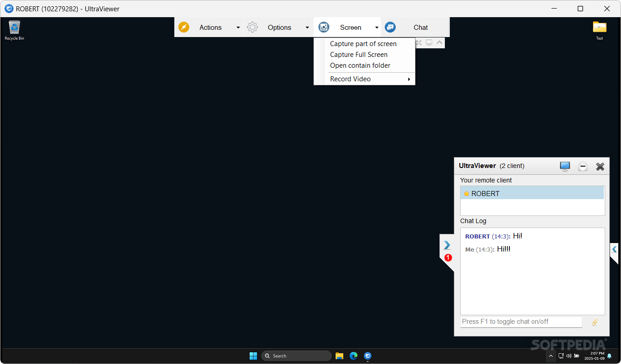Viewport: 621px width, 364px height.
Task: Click the Actions compass icon
Action: point(184,27)
